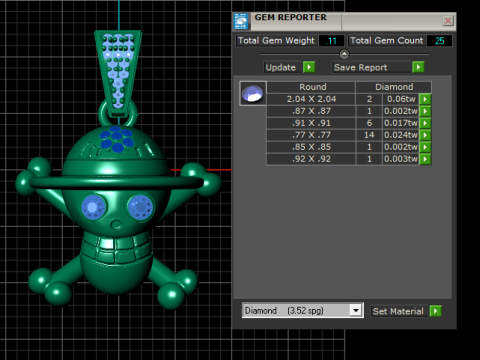
Task: Select the 2.04 X 2.04 size cell
Action: pyautogui.click(x=311, y=99)
